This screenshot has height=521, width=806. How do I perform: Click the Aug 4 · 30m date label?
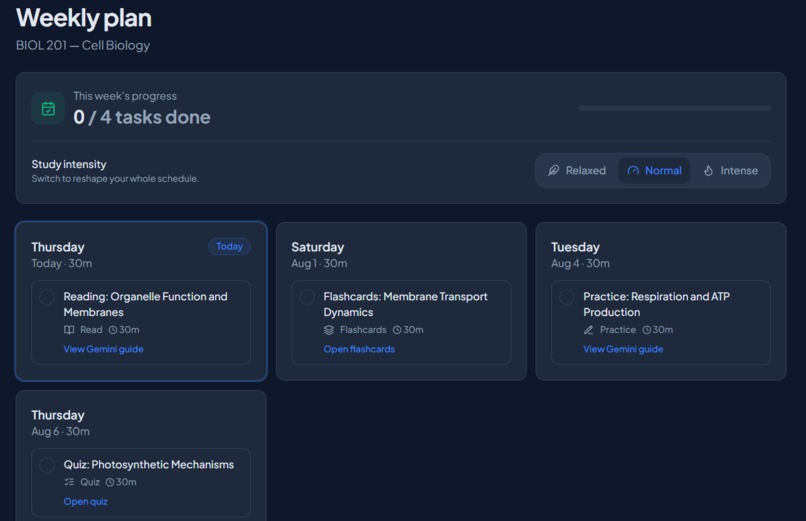tap(580, 263)
